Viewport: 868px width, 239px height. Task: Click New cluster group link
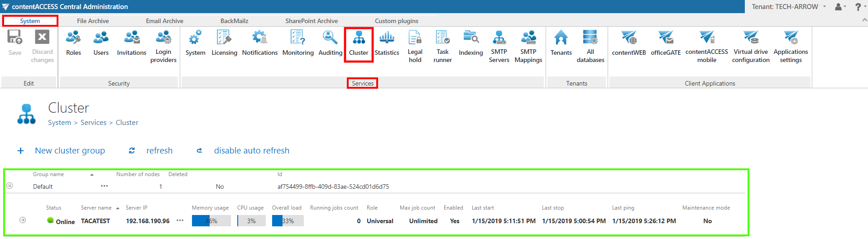click(x=70, y=151)
